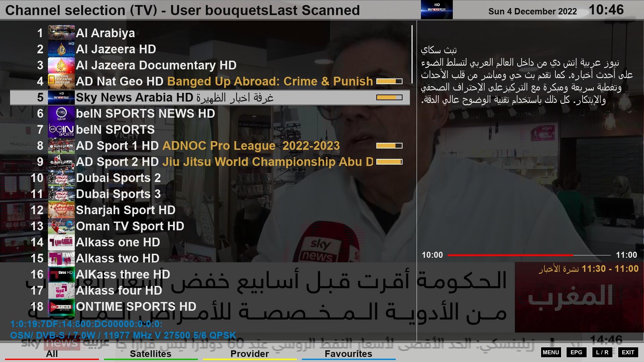Select Dubai Sports 2 channel name
644x362 pixels.
pos(118,178)
